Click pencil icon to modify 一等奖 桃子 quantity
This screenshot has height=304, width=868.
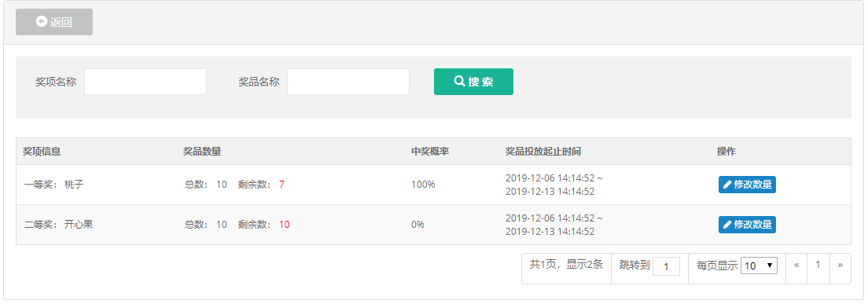click(x=727, y=185)
